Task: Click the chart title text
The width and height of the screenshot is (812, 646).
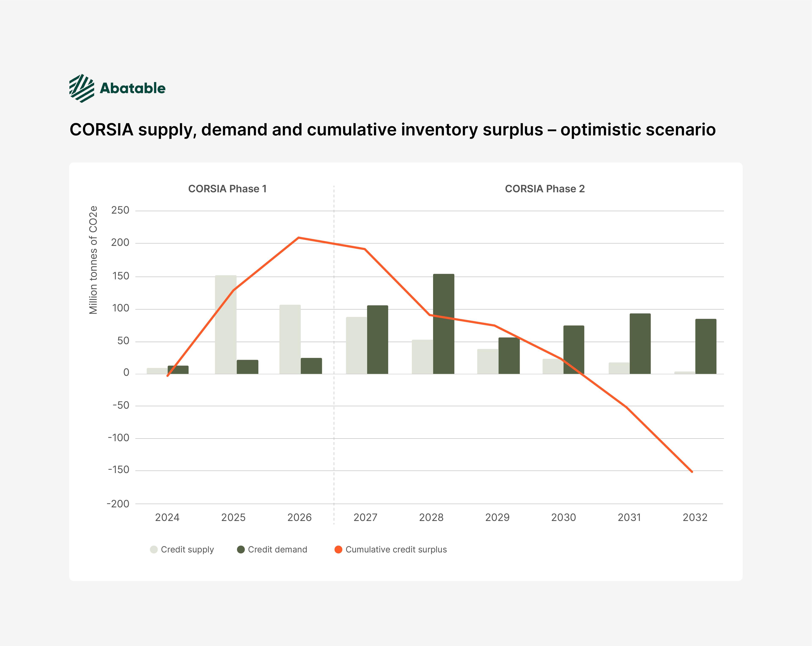Action: [x=392, y=130]
